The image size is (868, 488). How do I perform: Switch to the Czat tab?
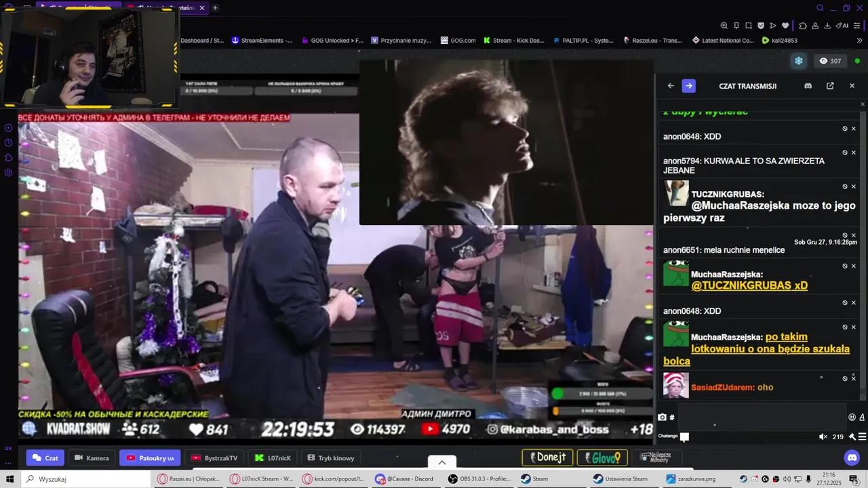tap(45, 458)
